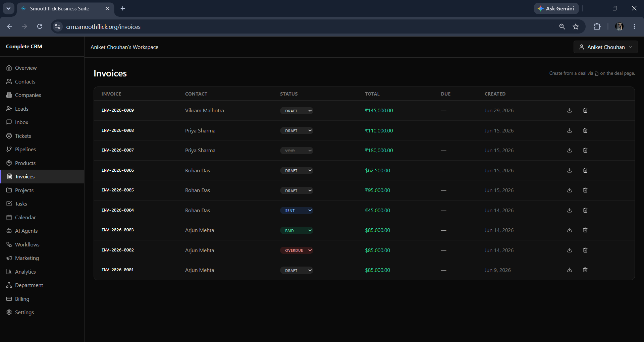
Task: Switch to the Smoothflick Business Suite tab
Action: [x=60, y=9]
